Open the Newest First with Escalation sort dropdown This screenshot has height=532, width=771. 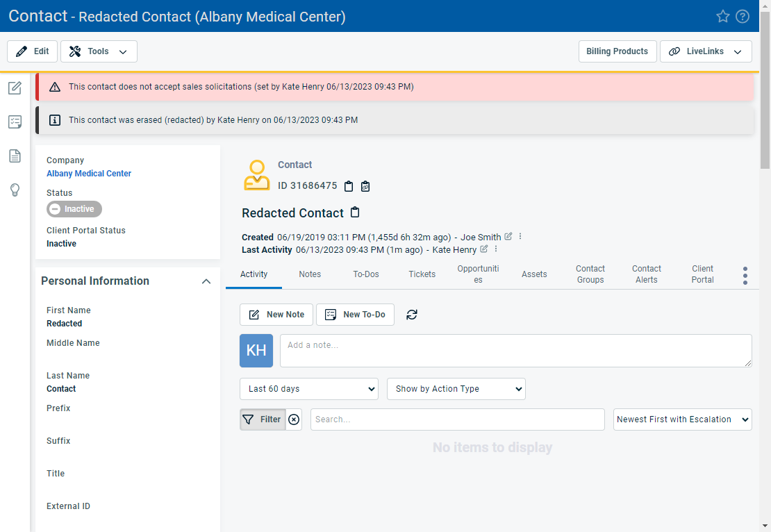point(683,419)
